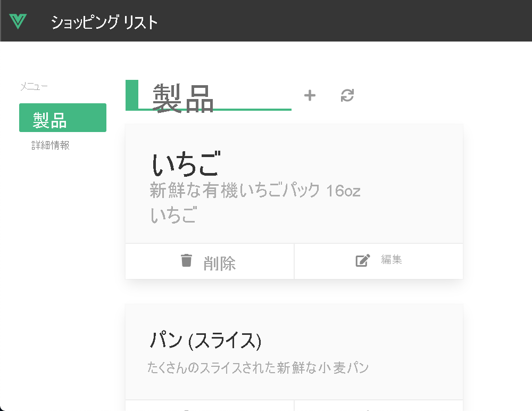Click the edit pencil icon on いちご card

(x=363, y=260)
